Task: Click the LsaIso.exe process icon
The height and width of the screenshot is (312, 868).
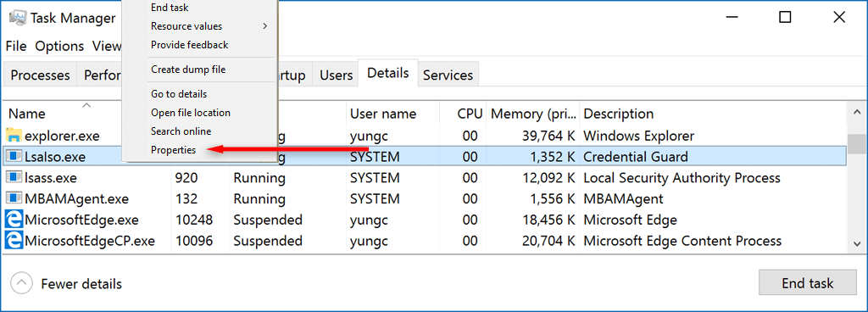Action: point(14,157)
